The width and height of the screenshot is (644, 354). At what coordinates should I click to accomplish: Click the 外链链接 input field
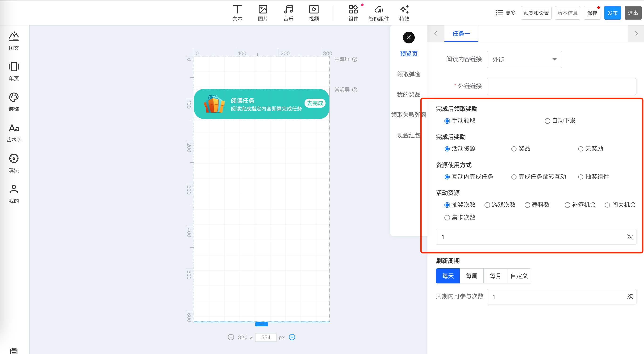tap(561, 86)
